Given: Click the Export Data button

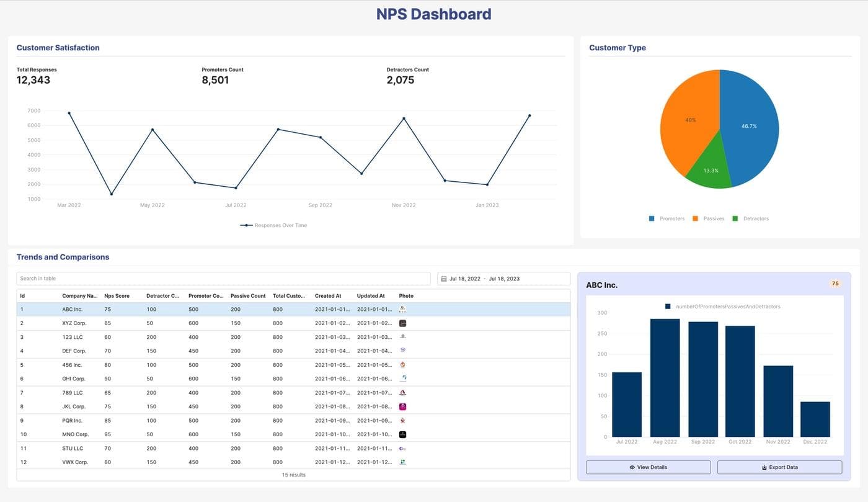Looking at the screenshot, I should (x=780, y=467).
